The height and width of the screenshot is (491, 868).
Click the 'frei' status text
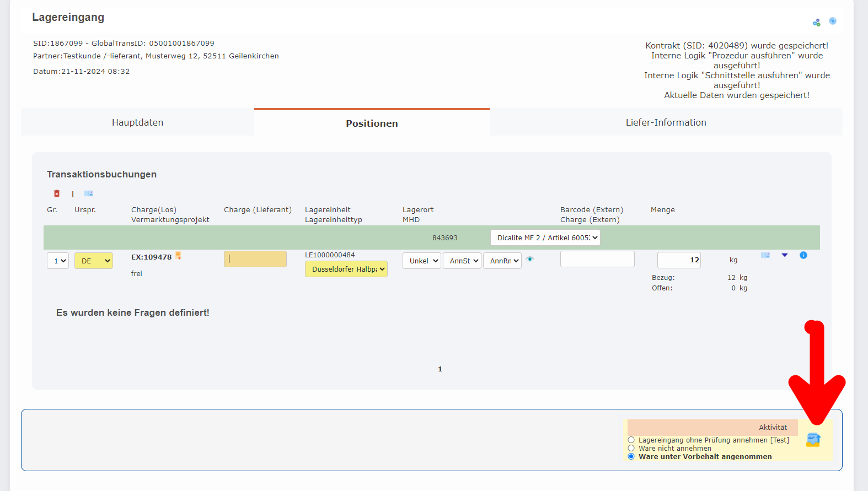[x=137, y=273]
